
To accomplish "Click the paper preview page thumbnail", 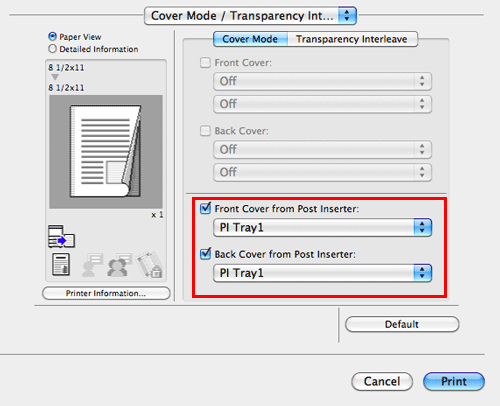I will (106, 152).
